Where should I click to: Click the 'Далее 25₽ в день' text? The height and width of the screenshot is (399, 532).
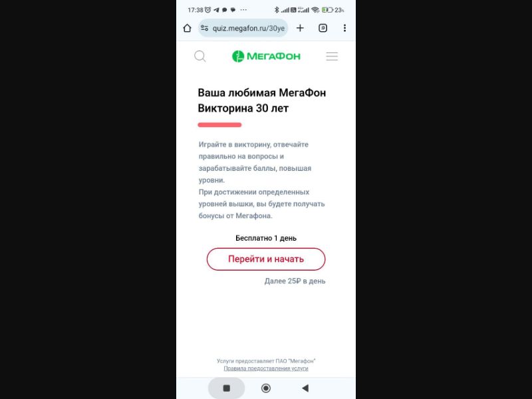pyautogui.click(x=295, y=281)
